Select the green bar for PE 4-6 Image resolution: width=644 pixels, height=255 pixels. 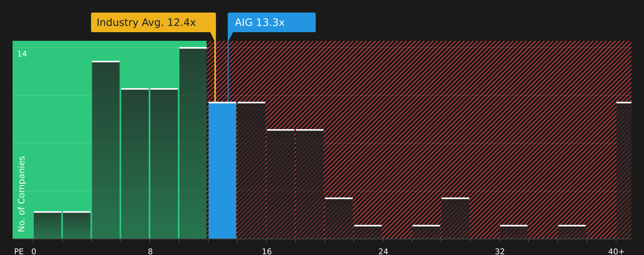(106, 150)
